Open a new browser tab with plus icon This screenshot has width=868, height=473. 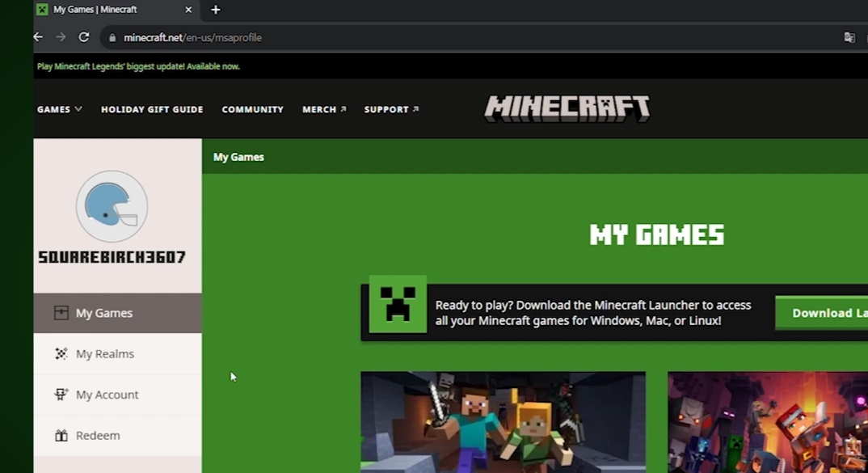[215, 10]
